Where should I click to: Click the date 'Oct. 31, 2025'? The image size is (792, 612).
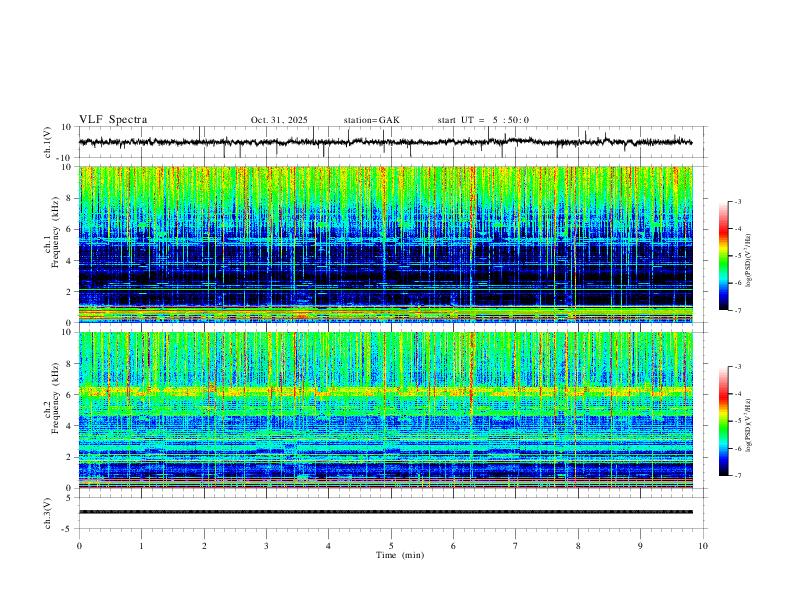tap(279, 120)
